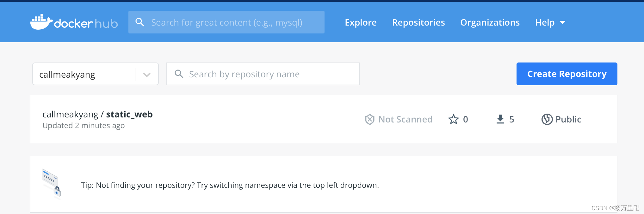The width and height of the screenshot is (644, 214).
Task: Open the Organizations page
Action: click(490, 22)
